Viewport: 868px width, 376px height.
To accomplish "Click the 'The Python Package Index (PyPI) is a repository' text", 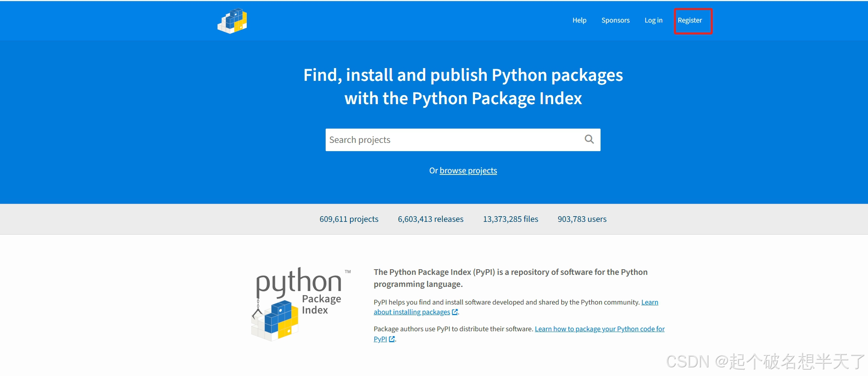I will click(x=510, y=278).
